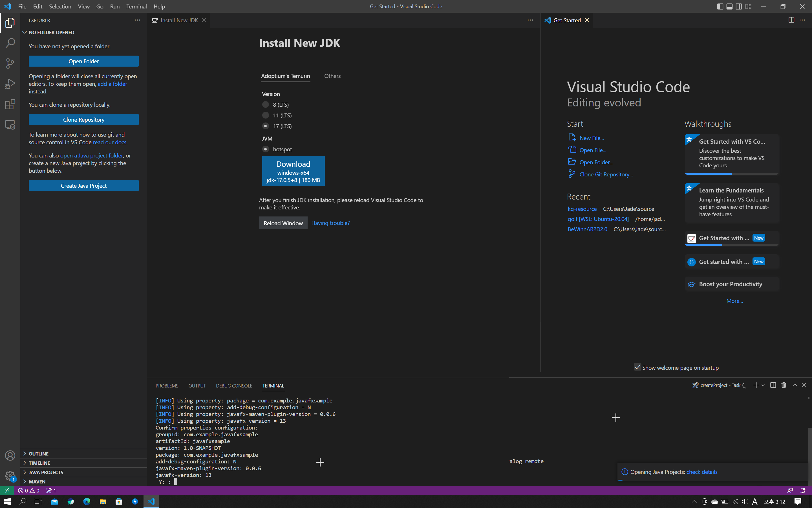Viewport: 812px width, 508px height.
Task: Open the Run and Debug view
Action: (10, 84)
